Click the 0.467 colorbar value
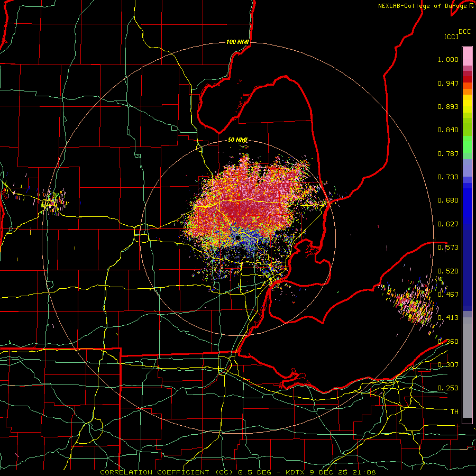Screen dimensions: 476x476 (448, 295)
